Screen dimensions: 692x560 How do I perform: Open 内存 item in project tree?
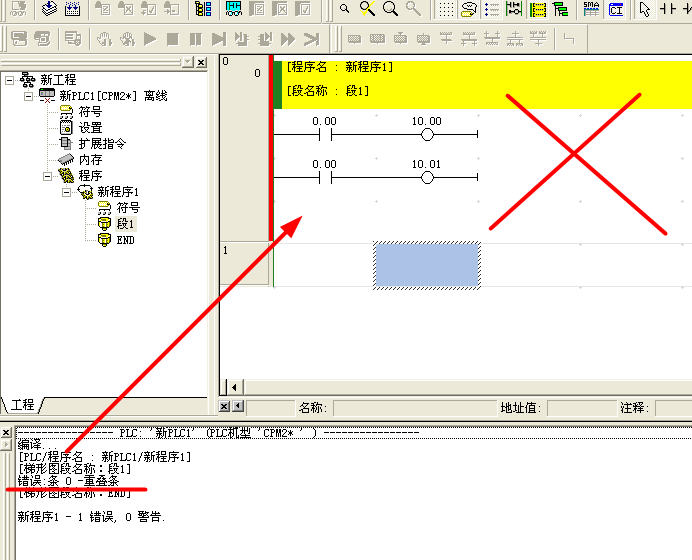(90, 160)
